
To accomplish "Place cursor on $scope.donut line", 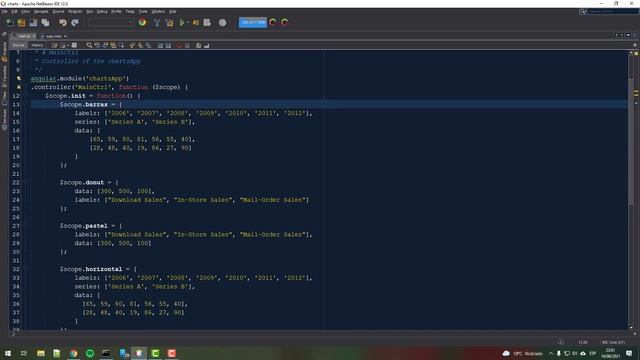I will 89,182.
